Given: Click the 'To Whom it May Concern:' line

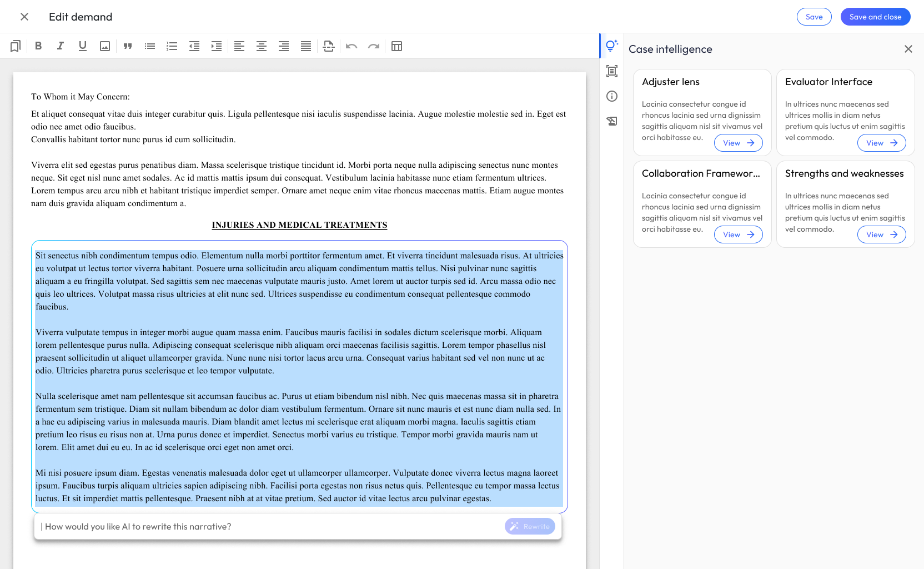Looking at the screenshot, I should pyautogui.click(x=81, y=97).
